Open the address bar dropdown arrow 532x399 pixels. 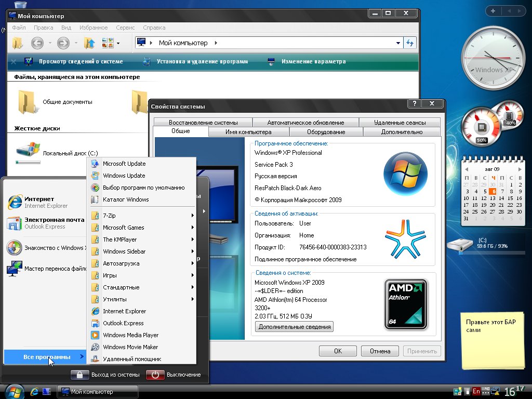coord(398,43)
